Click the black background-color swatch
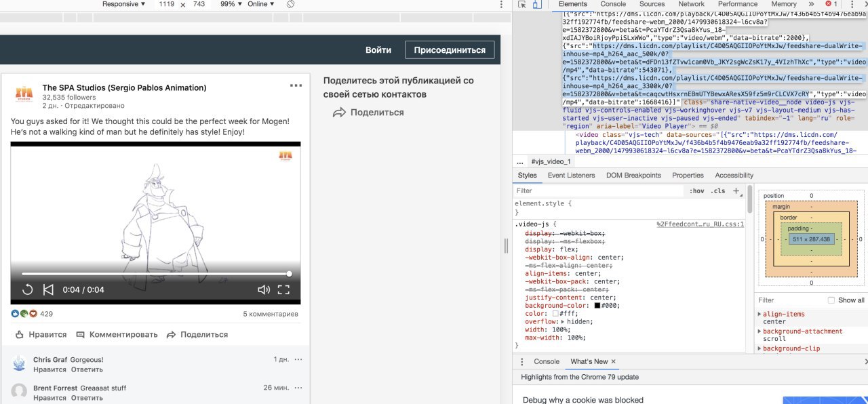868x404 pixels. pyautogui.click(x=597, y=306)
